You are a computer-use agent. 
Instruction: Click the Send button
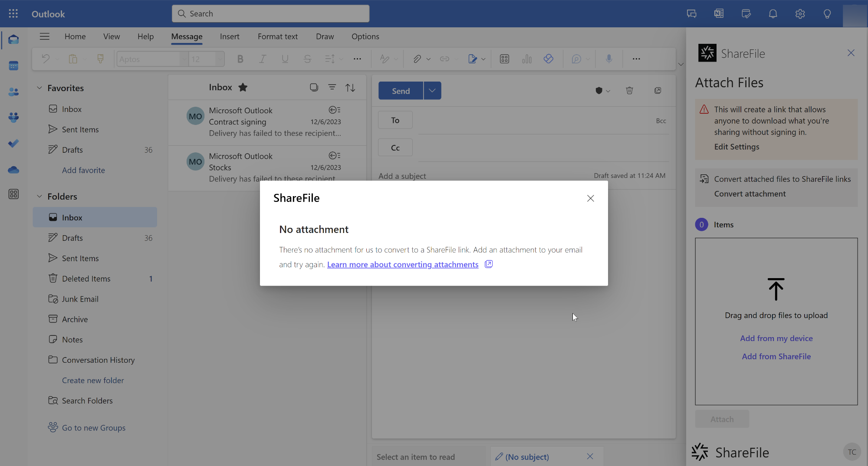point(401,91)
